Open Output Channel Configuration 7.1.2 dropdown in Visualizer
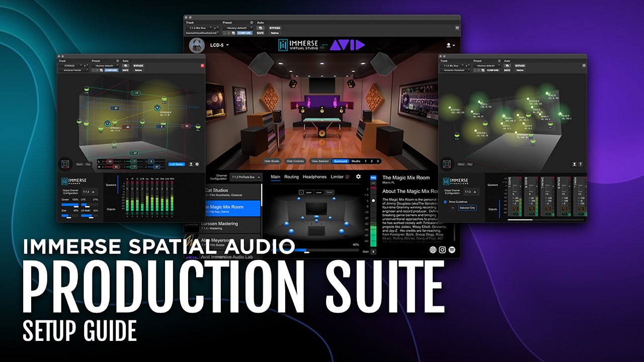The width and height of the screenshot is (644, 362). (x=470, y=192)
